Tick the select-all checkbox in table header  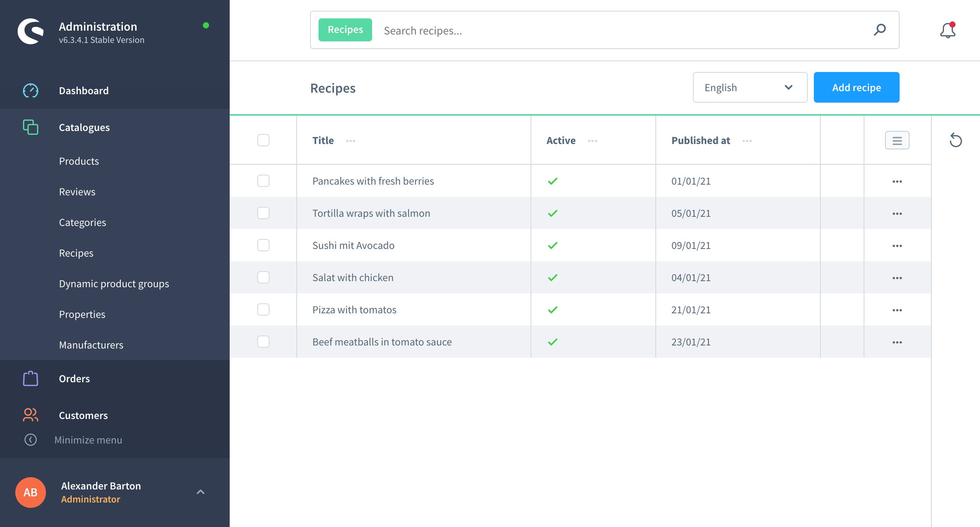(263, 141)
